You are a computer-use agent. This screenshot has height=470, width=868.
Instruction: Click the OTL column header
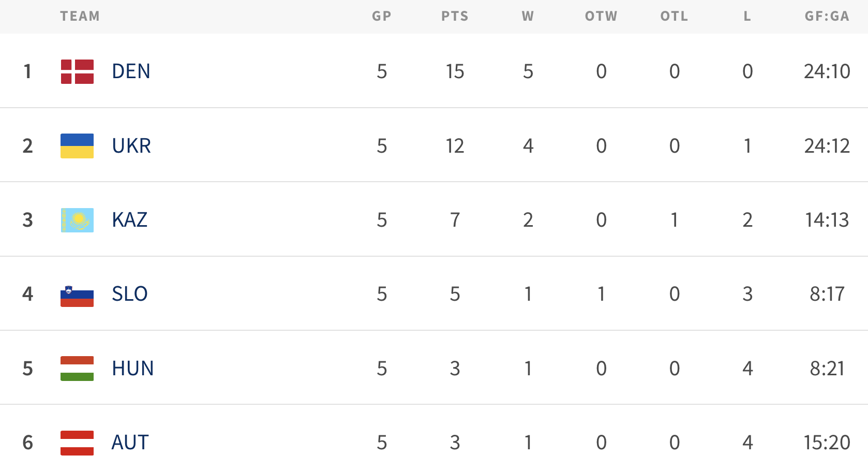click(x=674, y=17)
